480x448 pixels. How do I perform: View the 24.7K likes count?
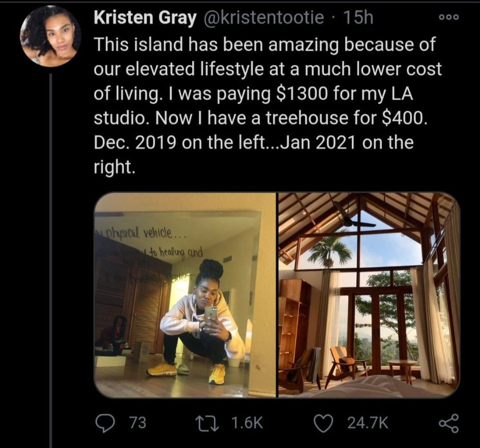click(x=368, y=423)
